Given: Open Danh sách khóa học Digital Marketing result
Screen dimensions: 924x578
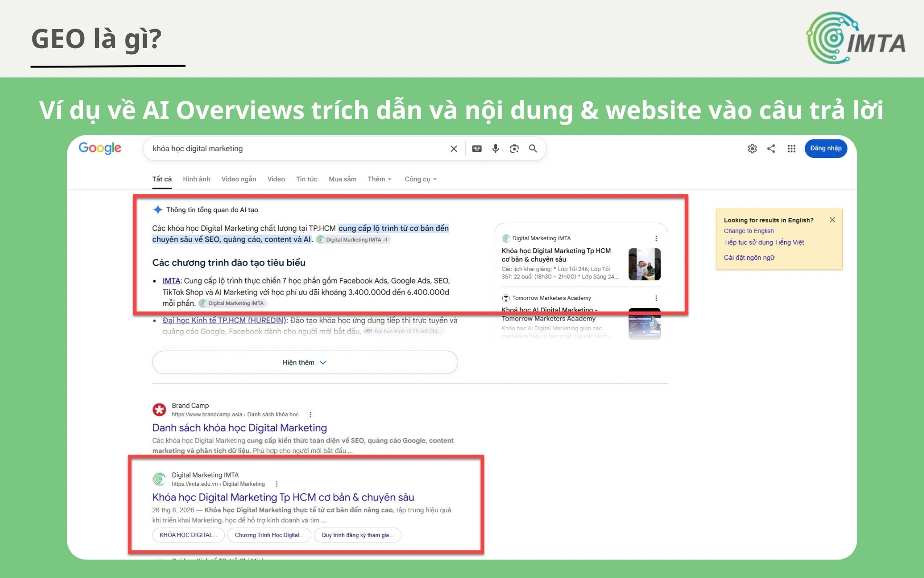Looking at the screenshot, I should [240, 428].
